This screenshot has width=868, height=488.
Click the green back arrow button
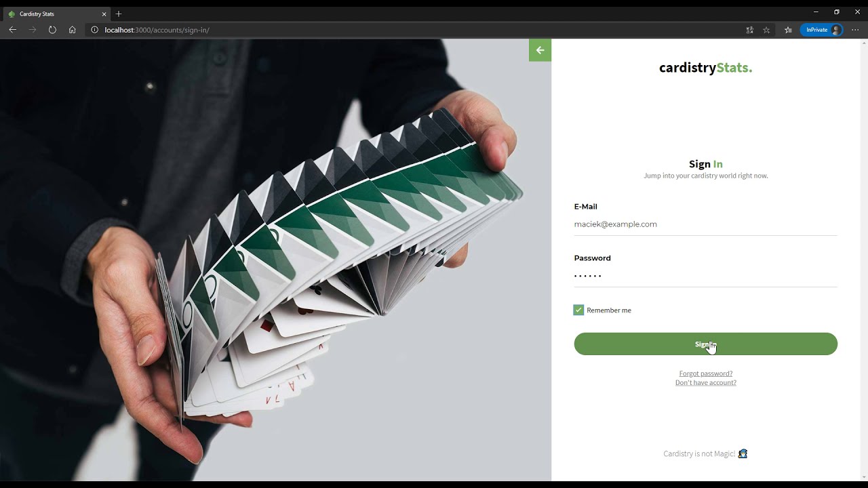pos(540,50)
